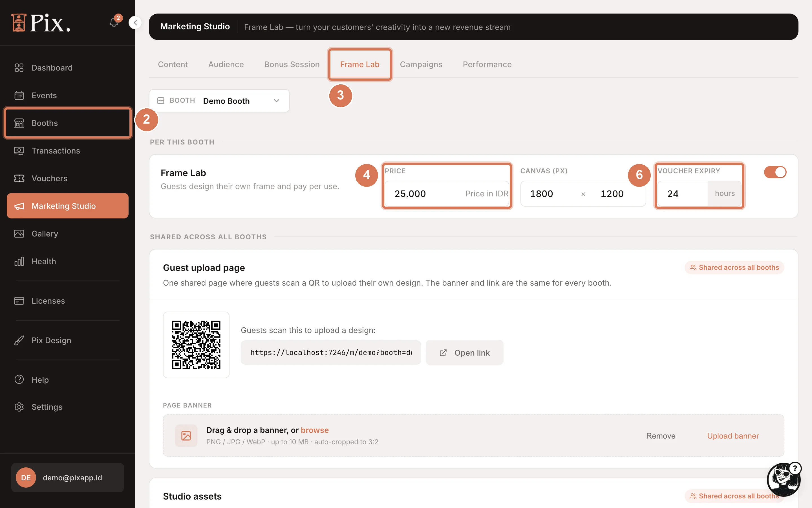The height and width of the screenshot is (508, 812).
Task: Click the Gallery picture icon
Action: click(x=19, y=233)
